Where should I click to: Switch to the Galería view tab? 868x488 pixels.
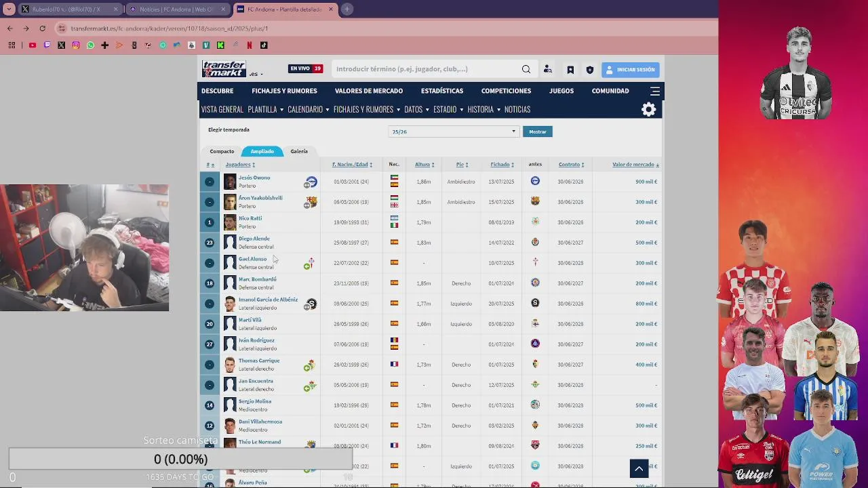[x=299, y=151]
